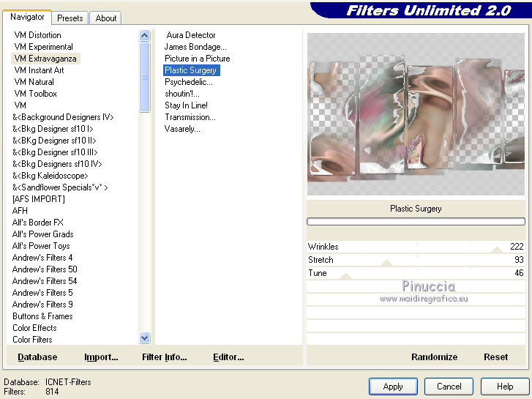
Task: Click the category list scrollbar thumb
Action: (x=145, y=77)
